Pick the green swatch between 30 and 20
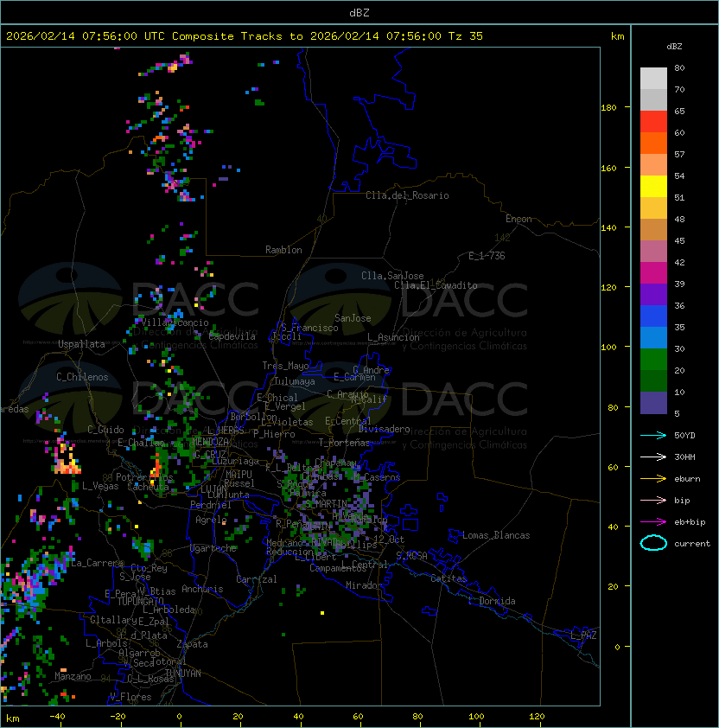Screen dimensions: 719x728 tap(653, 360)
